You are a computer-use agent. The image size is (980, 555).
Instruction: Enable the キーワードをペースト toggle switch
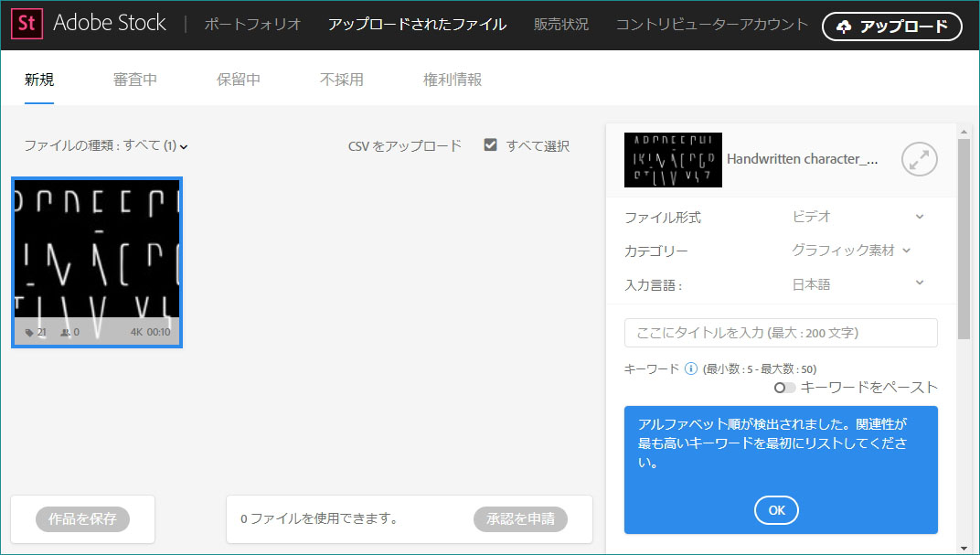[x=783, y=387]
